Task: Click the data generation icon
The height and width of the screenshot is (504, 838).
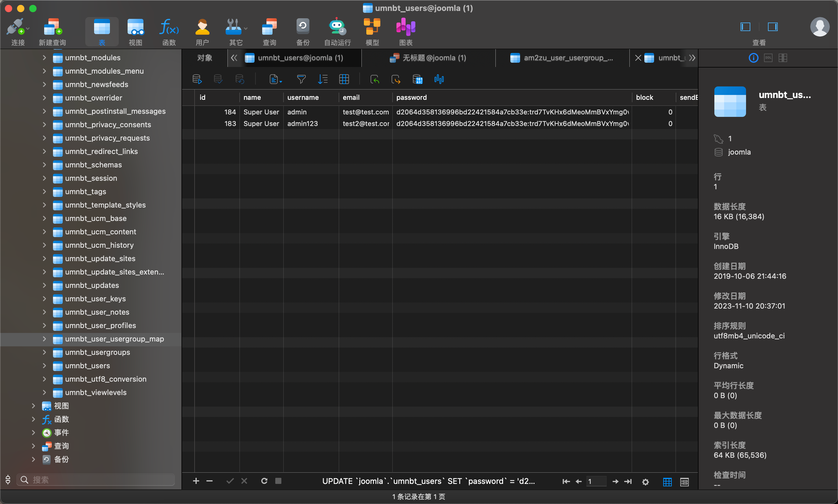Action: (x=417, y=79)
